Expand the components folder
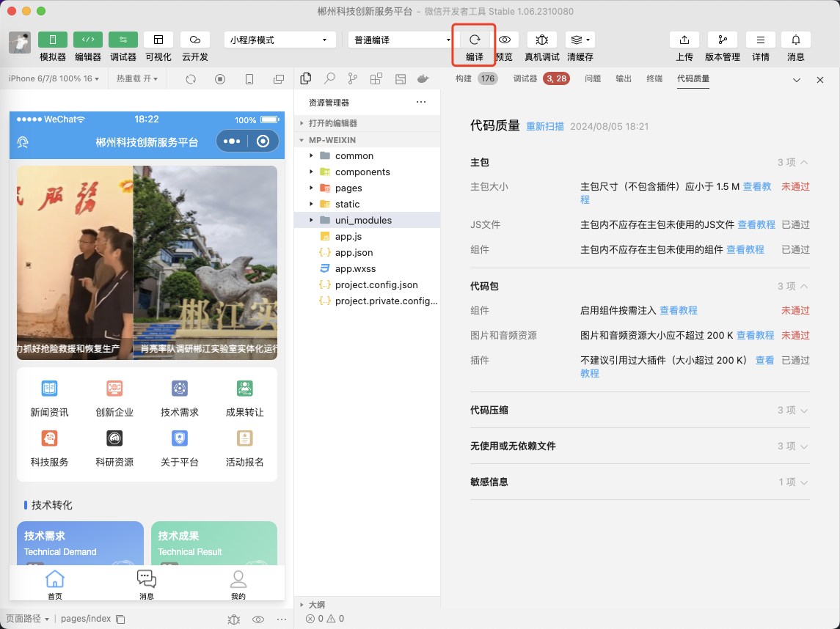Image resolution: width=840 pixels, height=629 pixels. point(368,172)
